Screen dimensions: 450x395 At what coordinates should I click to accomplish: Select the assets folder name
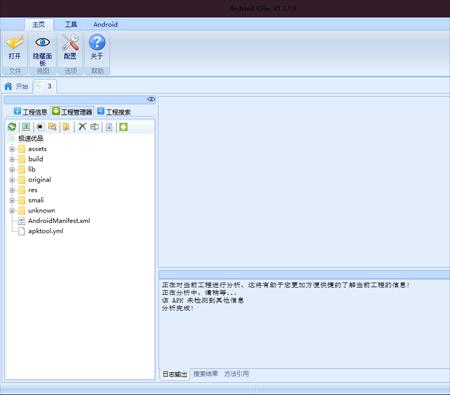coord(37,149)
